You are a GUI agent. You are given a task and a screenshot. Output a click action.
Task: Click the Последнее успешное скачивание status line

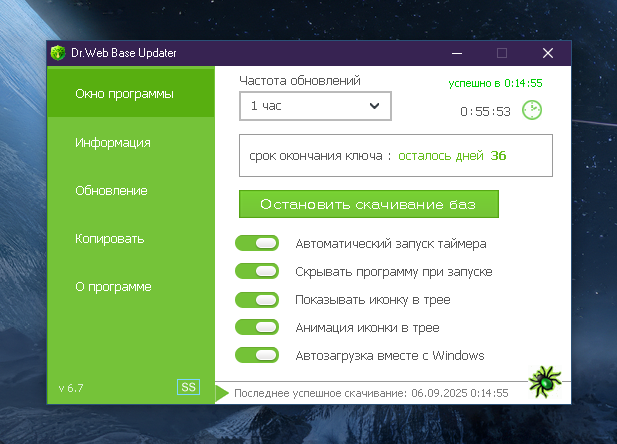pos(371,393)
